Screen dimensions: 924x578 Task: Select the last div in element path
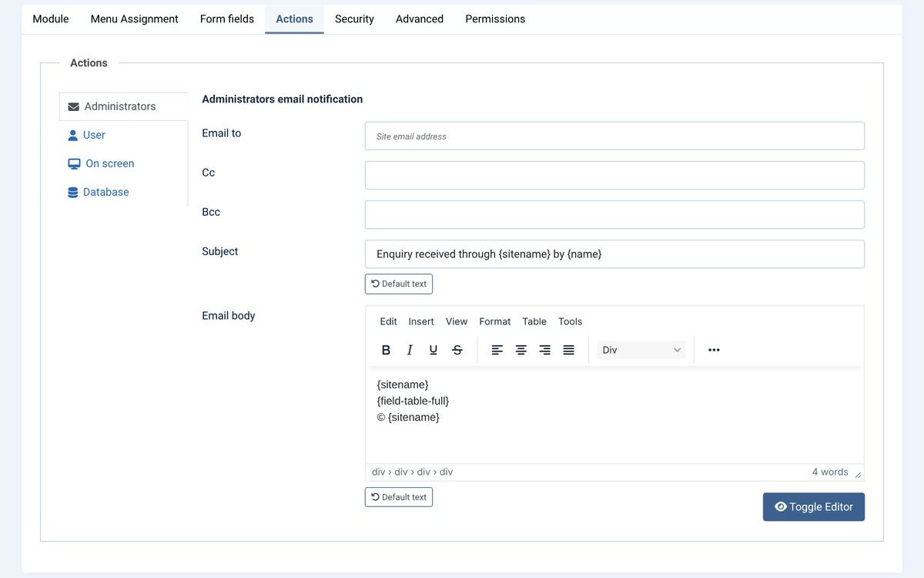446,472
